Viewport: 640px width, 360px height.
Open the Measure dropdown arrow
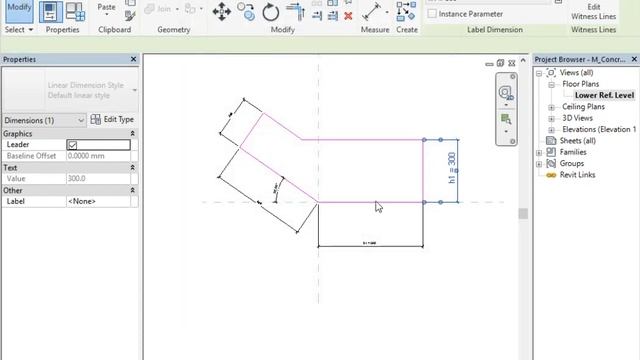click(387, 12)
